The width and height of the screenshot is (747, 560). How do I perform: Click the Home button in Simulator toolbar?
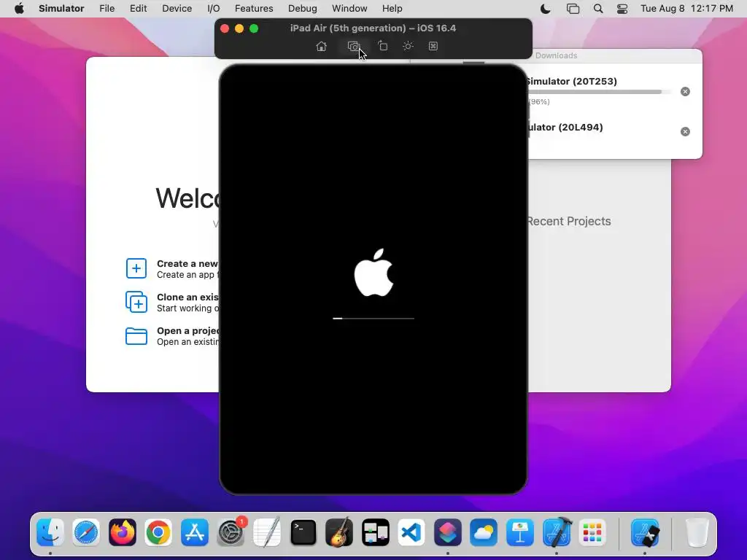pyautogui.click(x=322, y=46)
